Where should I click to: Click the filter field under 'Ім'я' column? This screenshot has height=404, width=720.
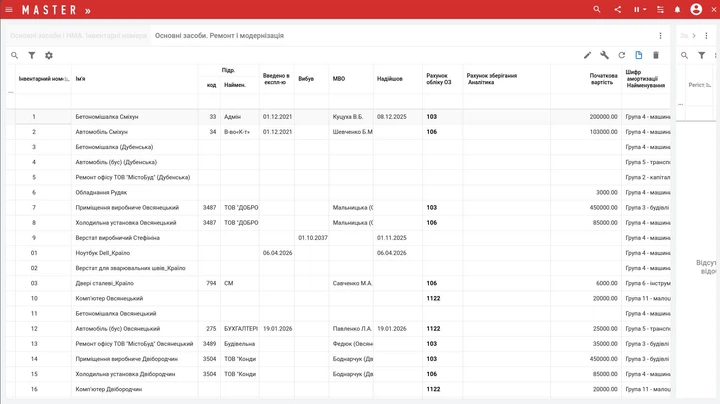(x=135, y=101)
